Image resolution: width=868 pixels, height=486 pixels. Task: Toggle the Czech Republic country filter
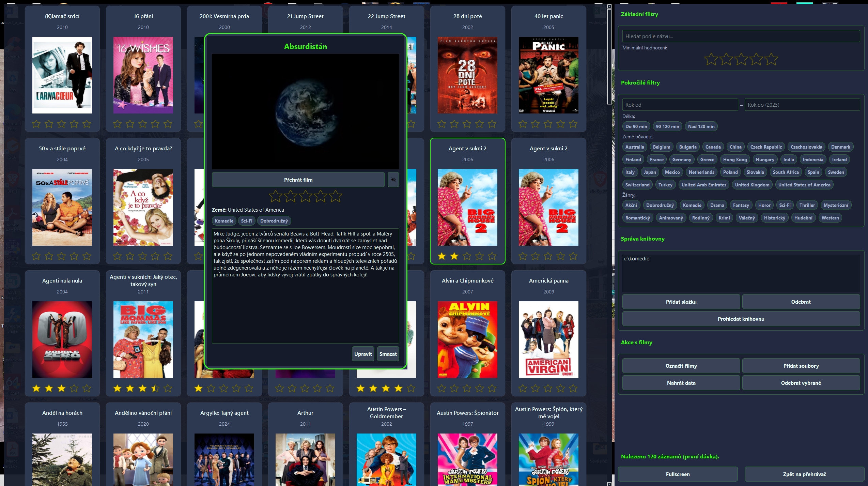tap(766, 147)
